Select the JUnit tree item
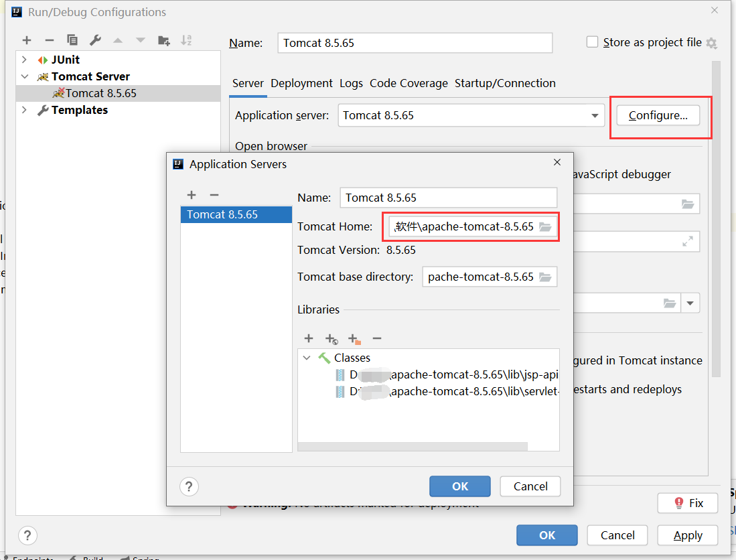Image resolution: width=736 pixels, height=560 pixels. coord(65,60)
